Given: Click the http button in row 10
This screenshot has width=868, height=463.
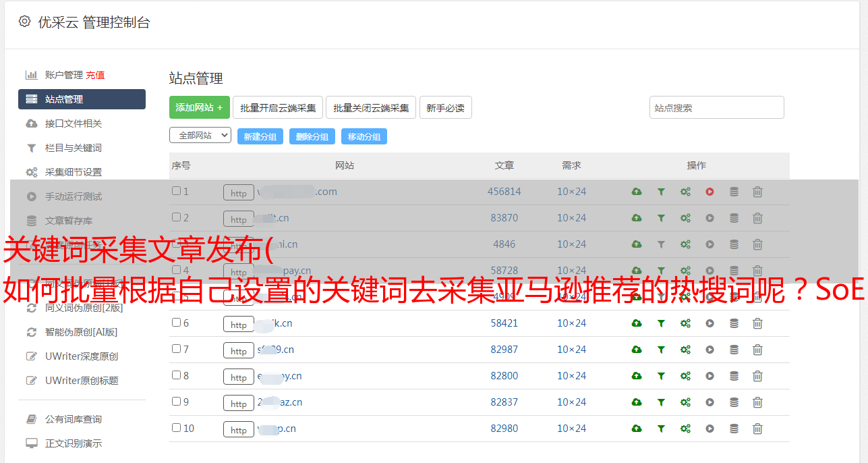Looking at the screenshot, I should coord(239,430).
